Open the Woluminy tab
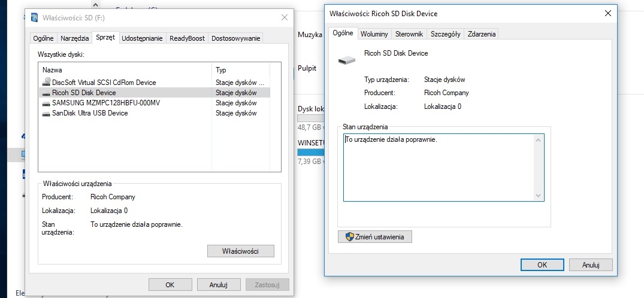The image size is (644, 298). tap(374, 34)
